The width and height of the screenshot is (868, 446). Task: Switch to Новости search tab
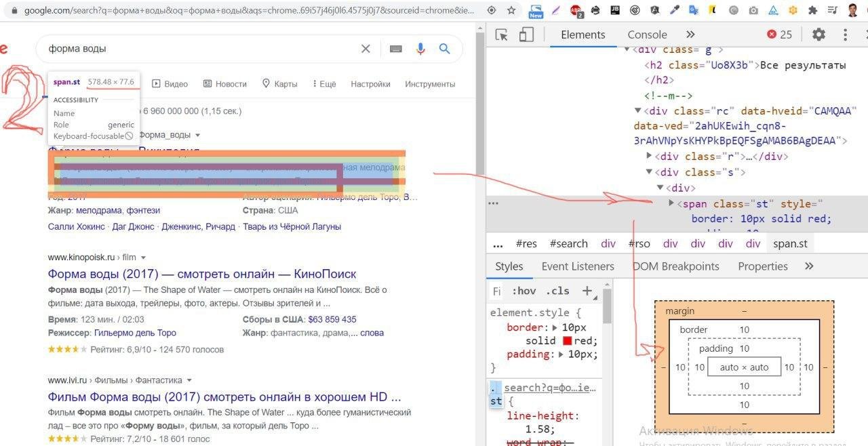click(x=225, y=84)
